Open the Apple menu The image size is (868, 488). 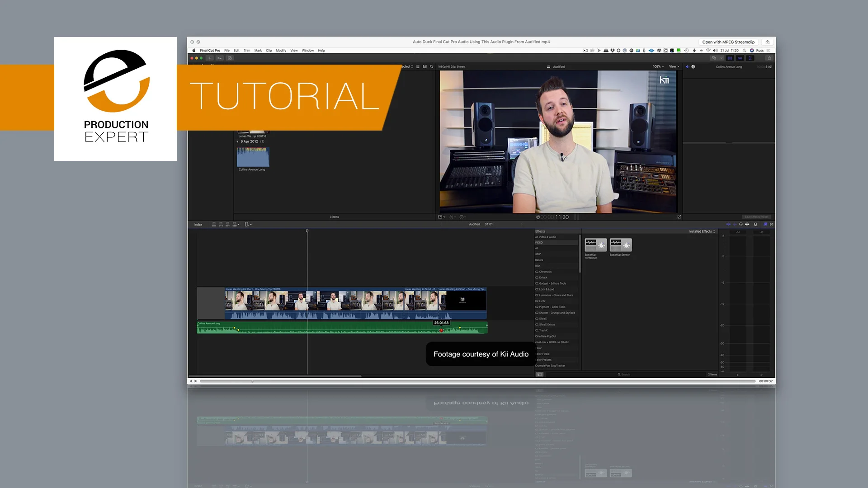[194, 51]
